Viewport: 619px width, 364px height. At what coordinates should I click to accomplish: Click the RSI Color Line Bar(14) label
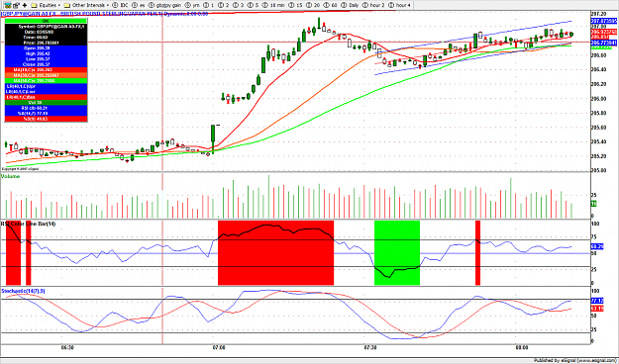(x=28, y=224)
